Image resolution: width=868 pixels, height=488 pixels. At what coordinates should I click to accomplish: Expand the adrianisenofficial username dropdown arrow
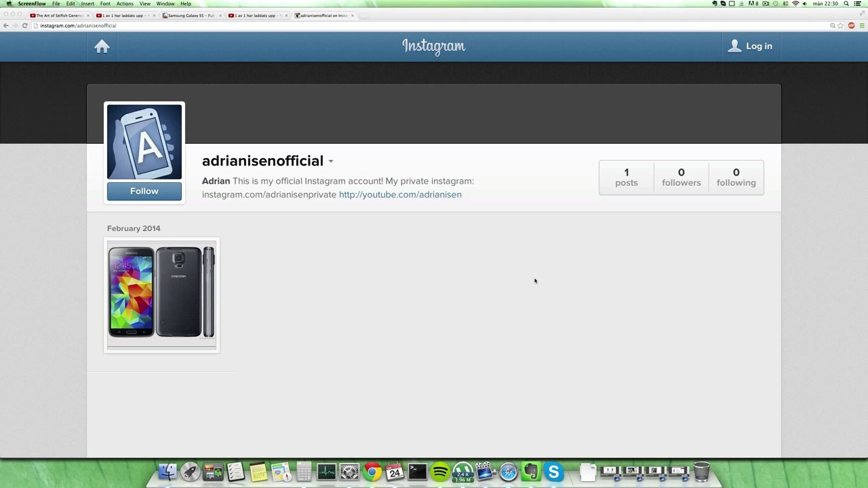[x=331, y=161]
